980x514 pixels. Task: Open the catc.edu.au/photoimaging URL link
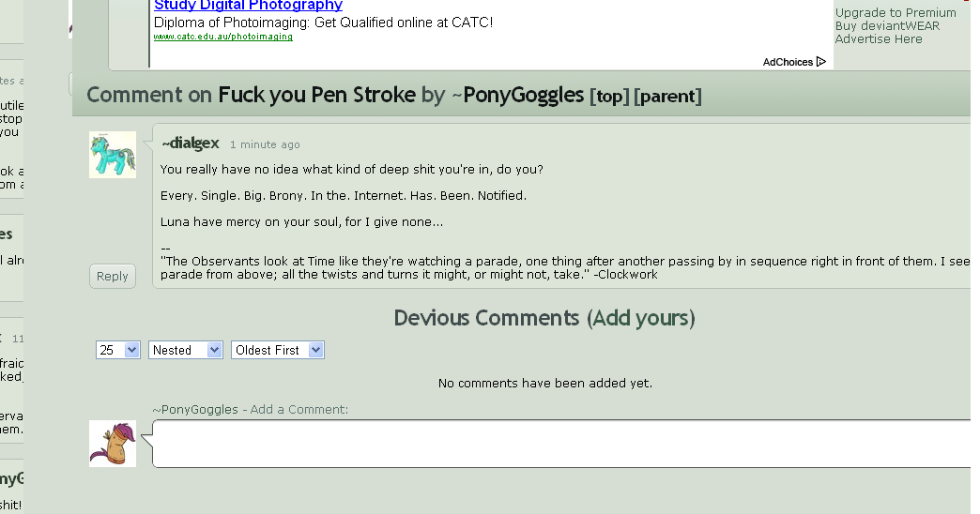click(x=222, y=37)
